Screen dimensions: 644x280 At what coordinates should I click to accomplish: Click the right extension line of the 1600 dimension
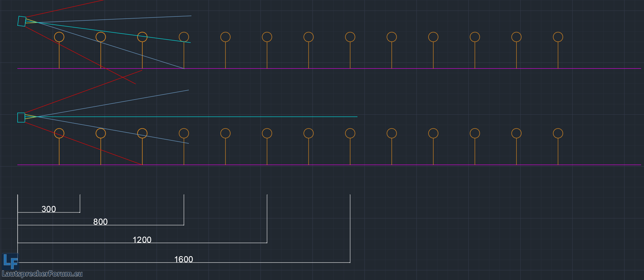tap(350, 228)
